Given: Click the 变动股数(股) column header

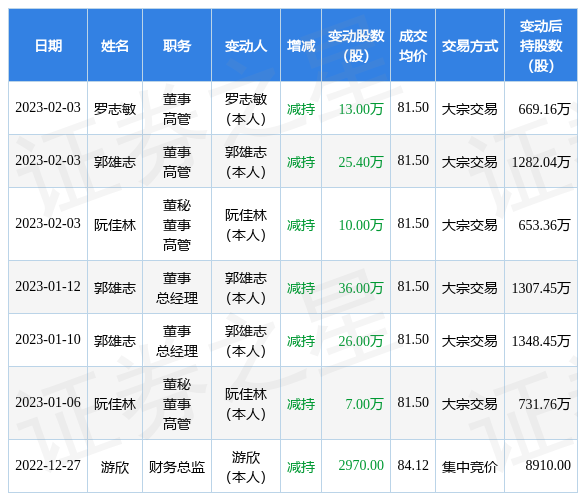Looking at the screenshot, I should point(356,46).
